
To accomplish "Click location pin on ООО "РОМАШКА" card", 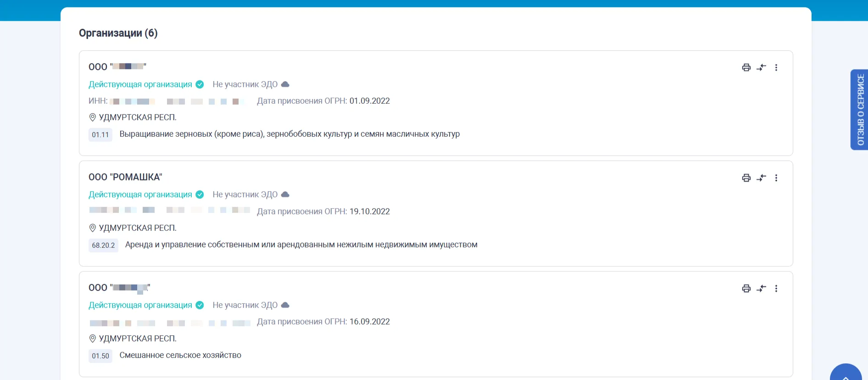I will pyautogui.click(x=92, y=228).
